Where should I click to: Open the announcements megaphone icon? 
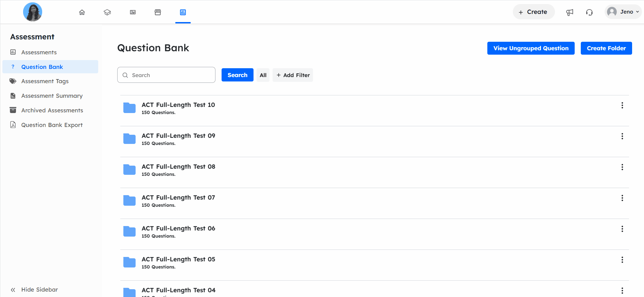(570, 12)
